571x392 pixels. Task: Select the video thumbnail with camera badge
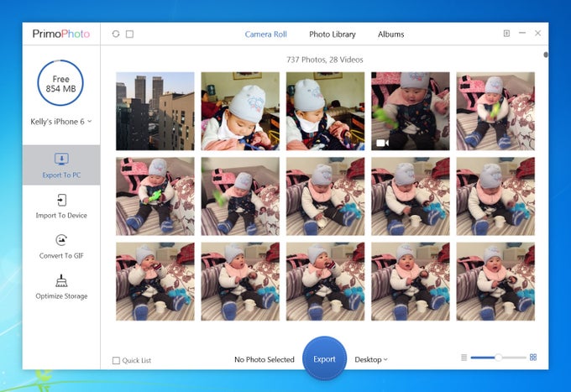[411, 111]
